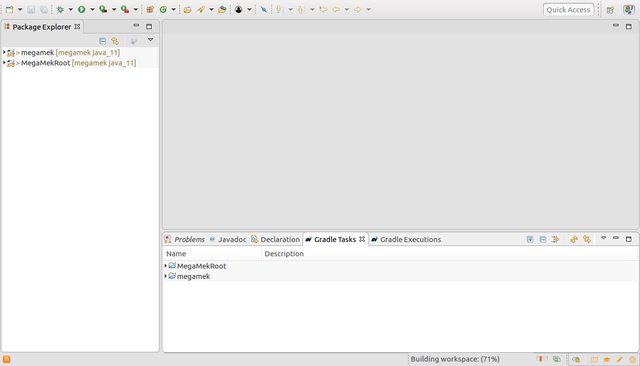
Task: Click the Gradle Tasks filter icon
Action: click(x=556, y=240)
